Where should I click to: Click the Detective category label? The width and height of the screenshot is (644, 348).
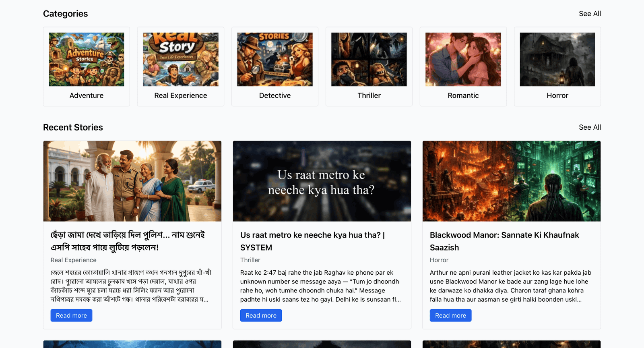(x=275, y=95)
